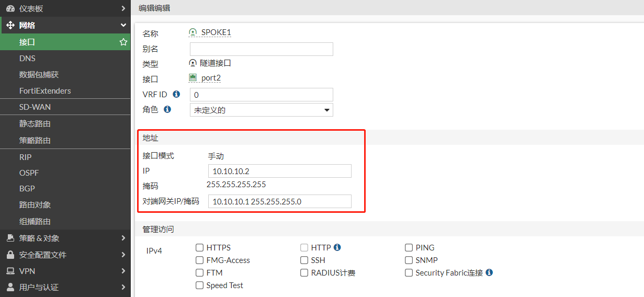
Task: Click the info icon next to HTTP
Action: point(337,247)
